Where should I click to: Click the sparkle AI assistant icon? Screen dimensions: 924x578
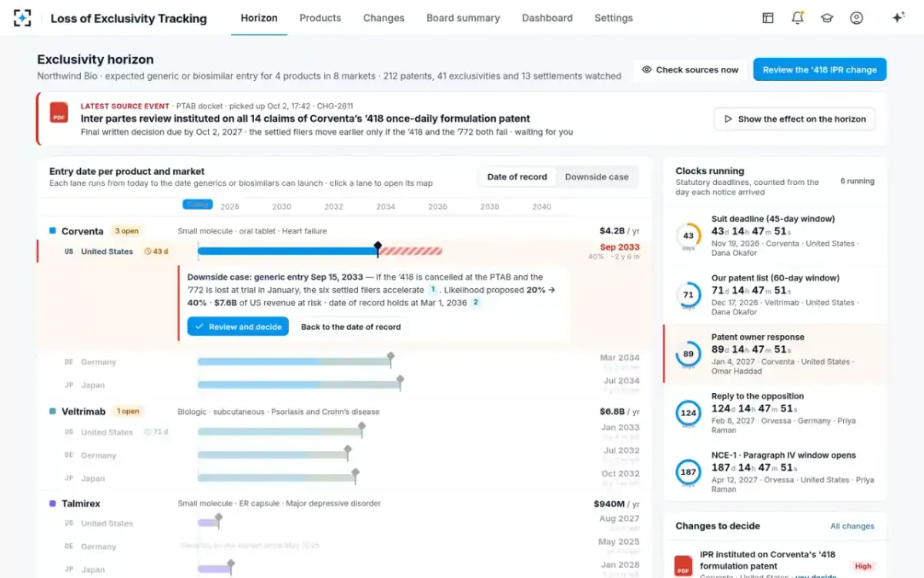898,18
